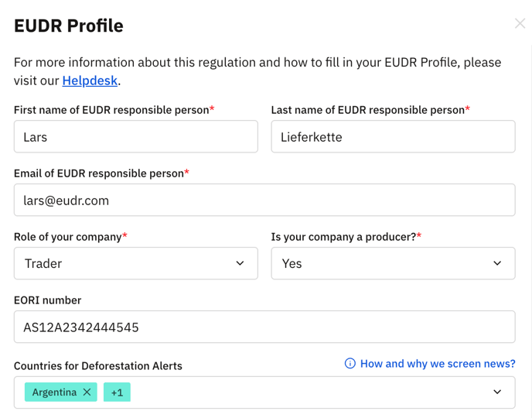This screenshot has height=418, width=532.
Task: Click empty area of the countries selector
Action: pyautogui.click(x=309, y=392)
